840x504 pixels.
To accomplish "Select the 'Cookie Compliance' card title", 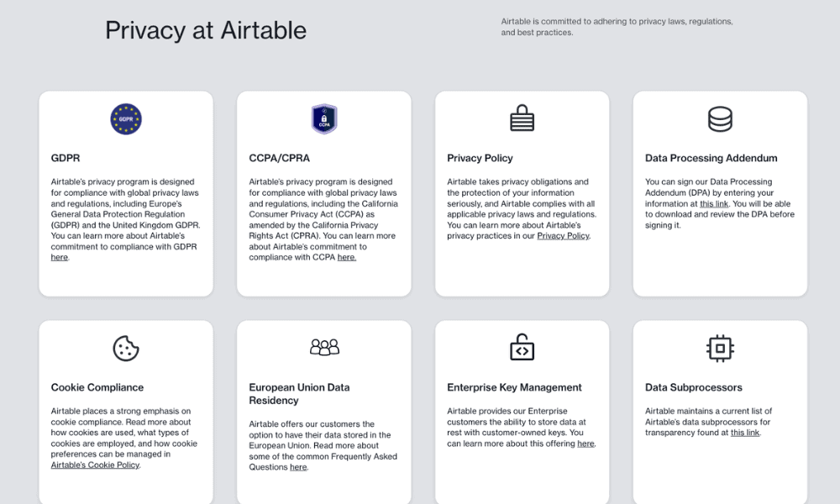I will 97,387.
